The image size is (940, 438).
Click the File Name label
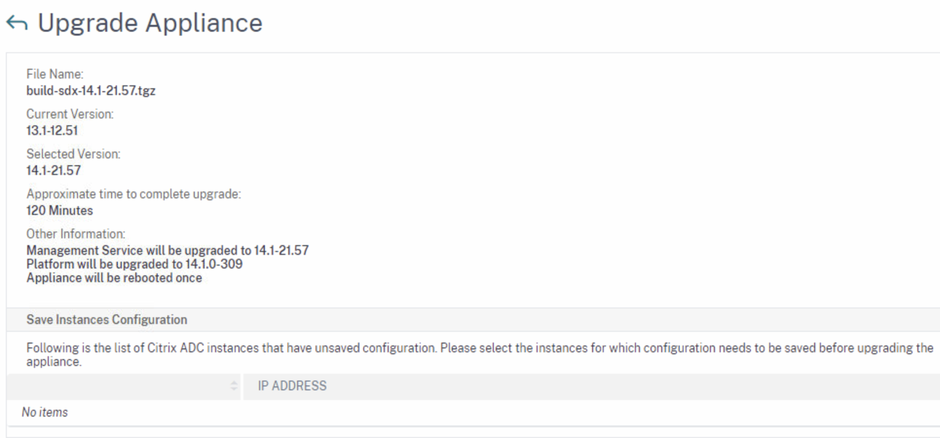click(55, 74)
